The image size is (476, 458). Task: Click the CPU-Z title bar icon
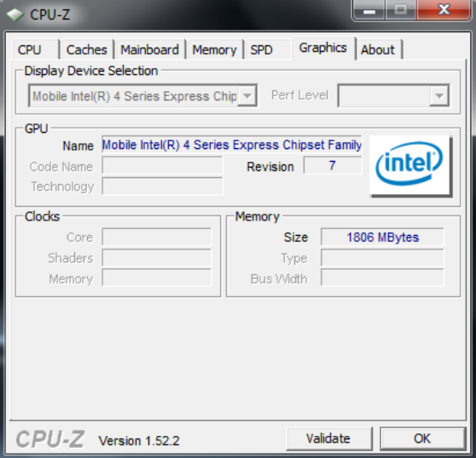pos(15,15)
